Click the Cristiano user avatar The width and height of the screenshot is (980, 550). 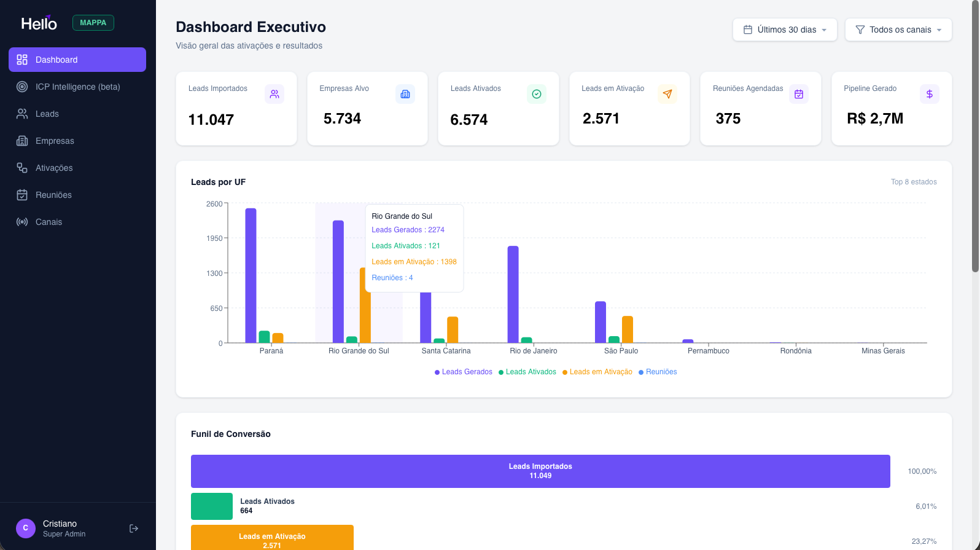pyautogui.click(x=26, y=528)
